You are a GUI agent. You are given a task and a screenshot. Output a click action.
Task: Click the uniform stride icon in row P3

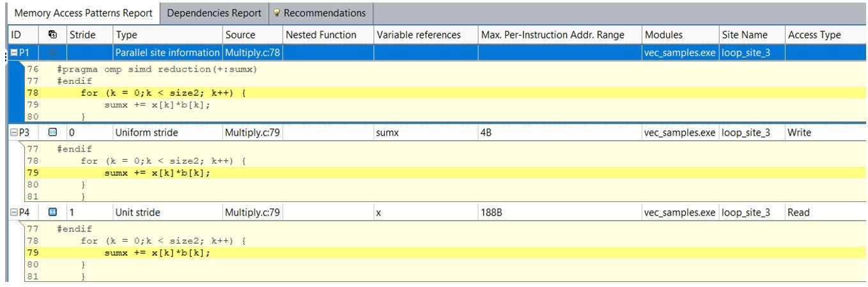coord(53,132)
